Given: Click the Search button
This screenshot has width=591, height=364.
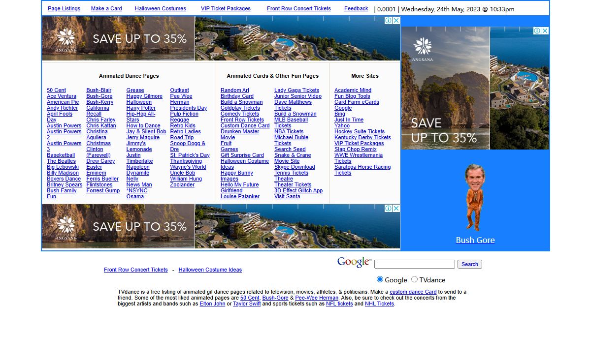Looking at the screenshot, I should coord(470,264).
